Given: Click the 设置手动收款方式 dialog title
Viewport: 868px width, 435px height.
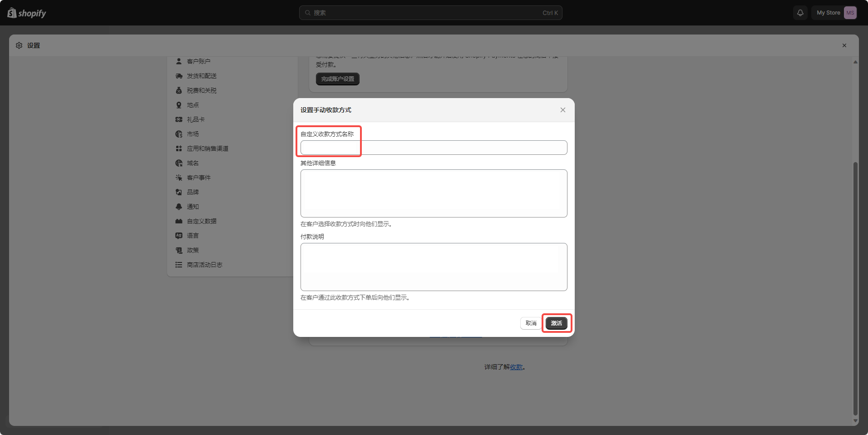Looking at the screenshot, I should 326,110.
